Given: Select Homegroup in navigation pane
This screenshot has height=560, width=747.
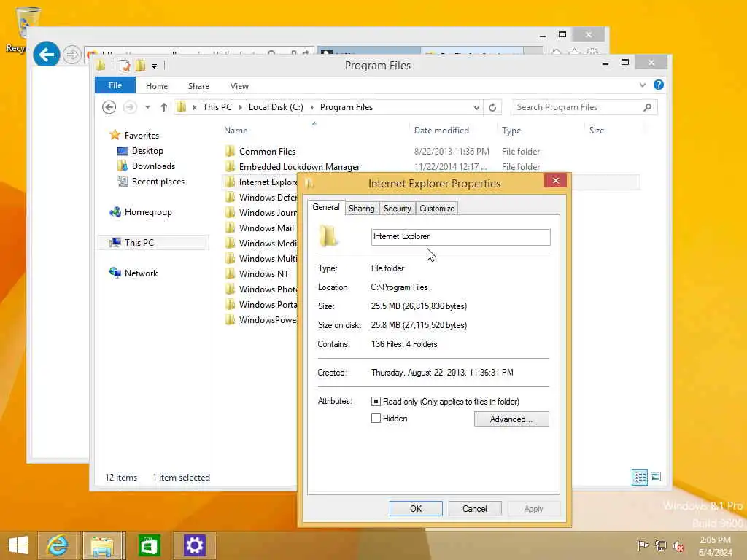Looking at the screenshot, I should click(x=147, y=212).
